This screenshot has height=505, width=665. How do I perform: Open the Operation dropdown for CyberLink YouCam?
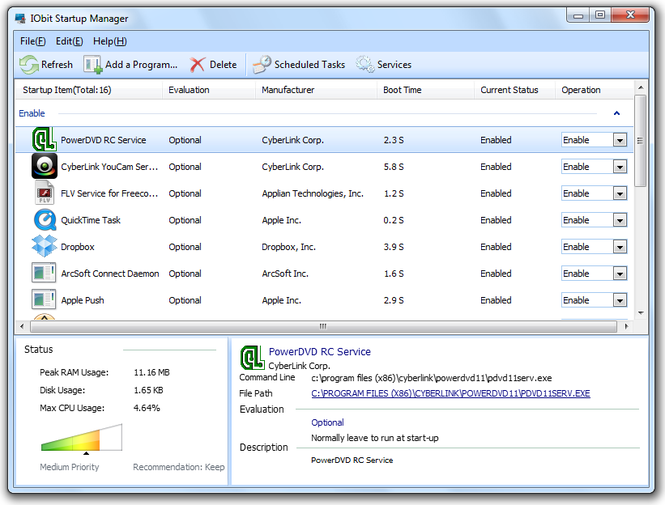pos(620,167)
